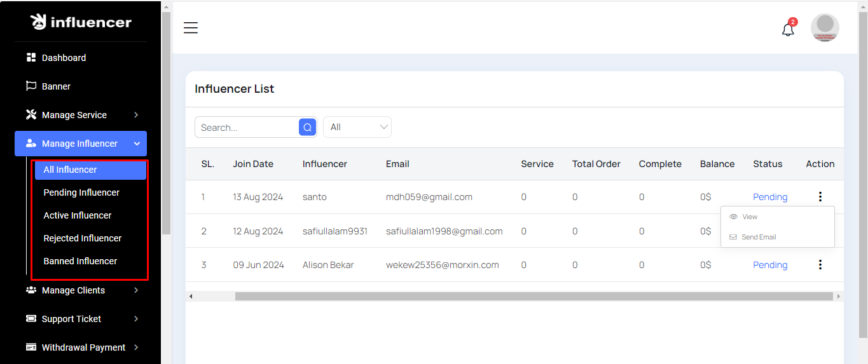The image size is (868, 364).
Task: Open three-dot action menu for Alison Bekar
Action: point(820,265)
